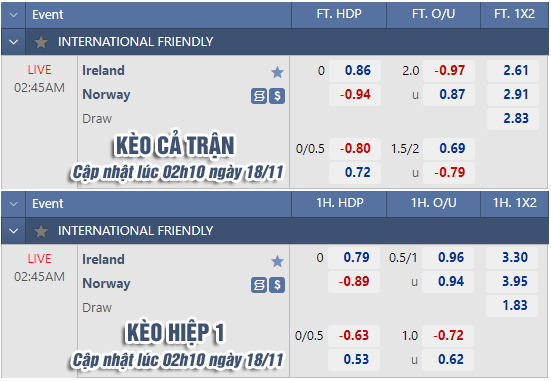551x381 pixels.
Task: Collapse the bottom Event header chevron
Action: tap(13, 204)
